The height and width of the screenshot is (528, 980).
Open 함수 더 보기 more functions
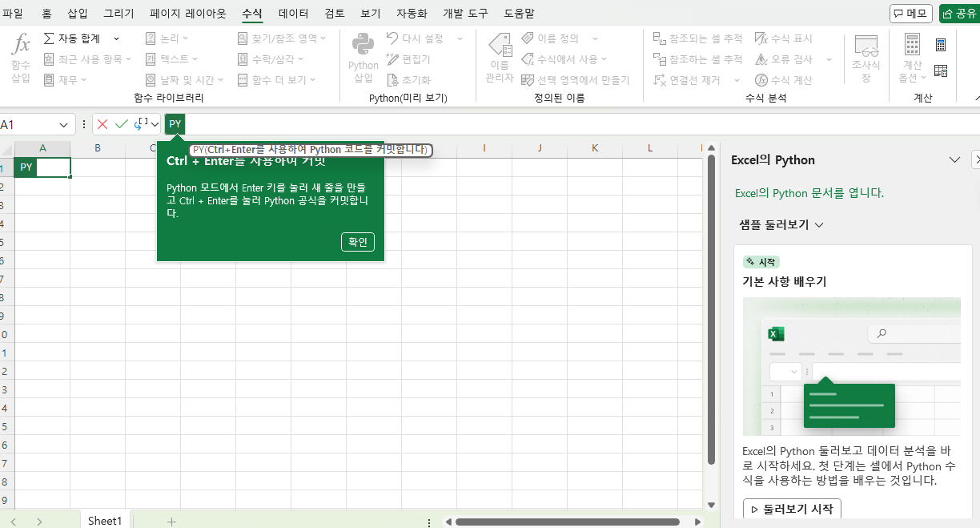click(x=276, y=80)
